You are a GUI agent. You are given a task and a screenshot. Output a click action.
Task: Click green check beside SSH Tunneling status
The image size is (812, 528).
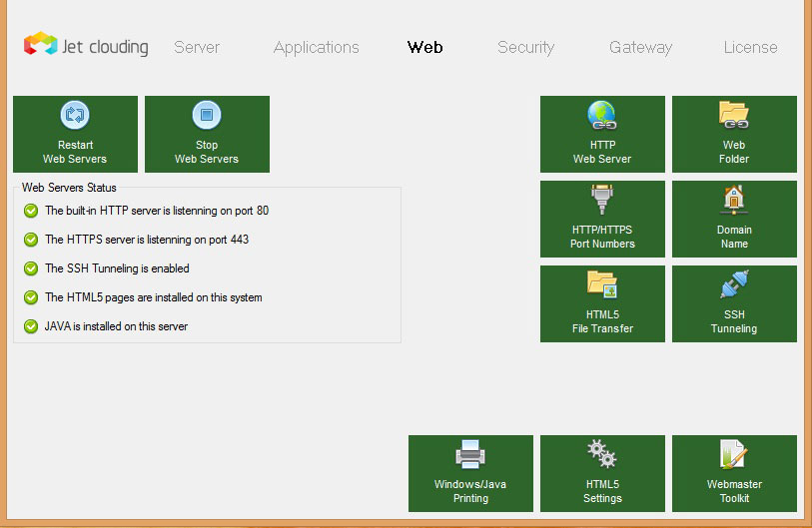(31, 268)
